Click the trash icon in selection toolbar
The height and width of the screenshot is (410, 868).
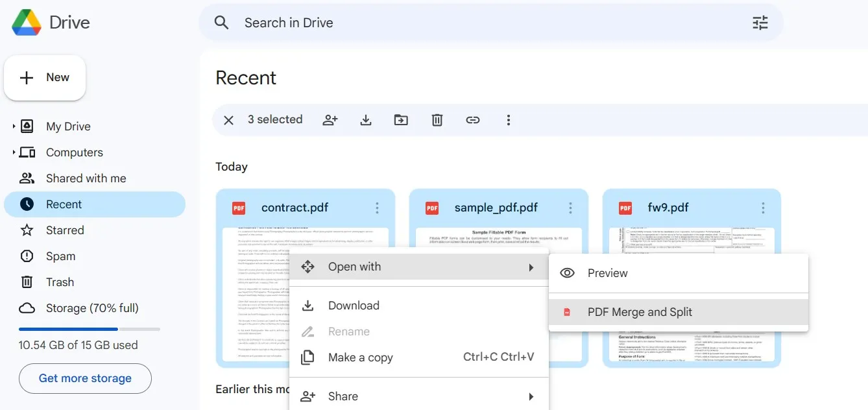point(437,120)
